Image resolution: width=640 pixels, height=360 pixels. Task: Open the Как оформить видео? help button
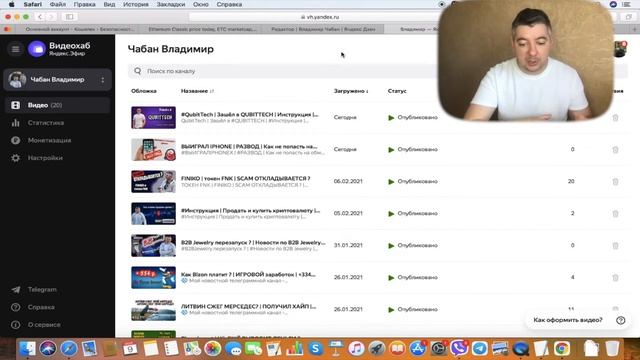[578, 320]
